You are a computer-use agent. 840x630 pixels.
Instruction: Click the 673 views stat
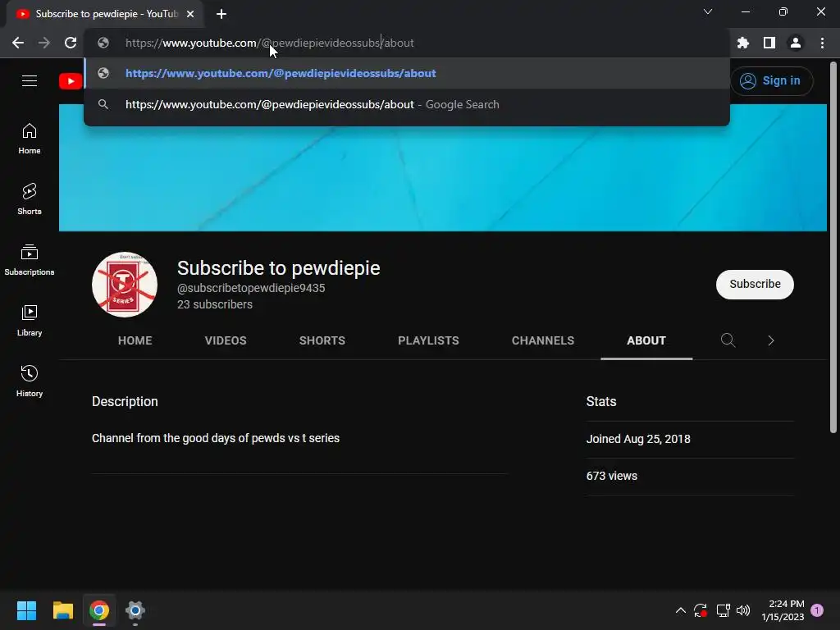612,476
